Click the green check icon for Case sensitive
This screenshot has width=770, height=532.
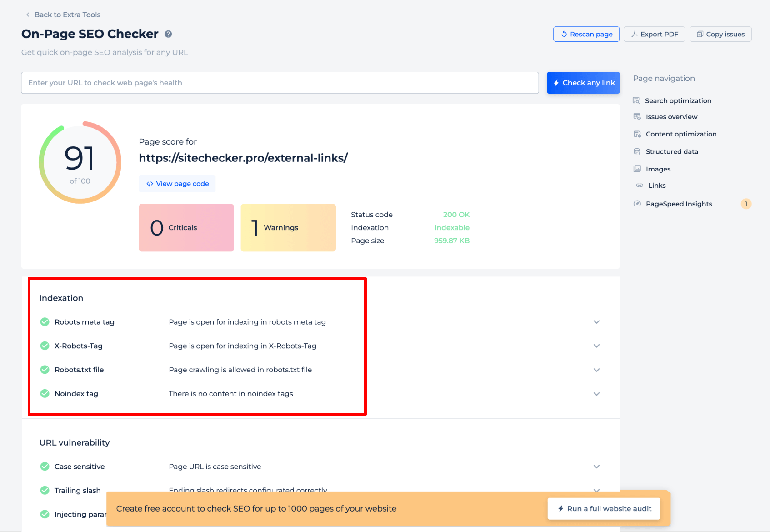coord(45,467)
